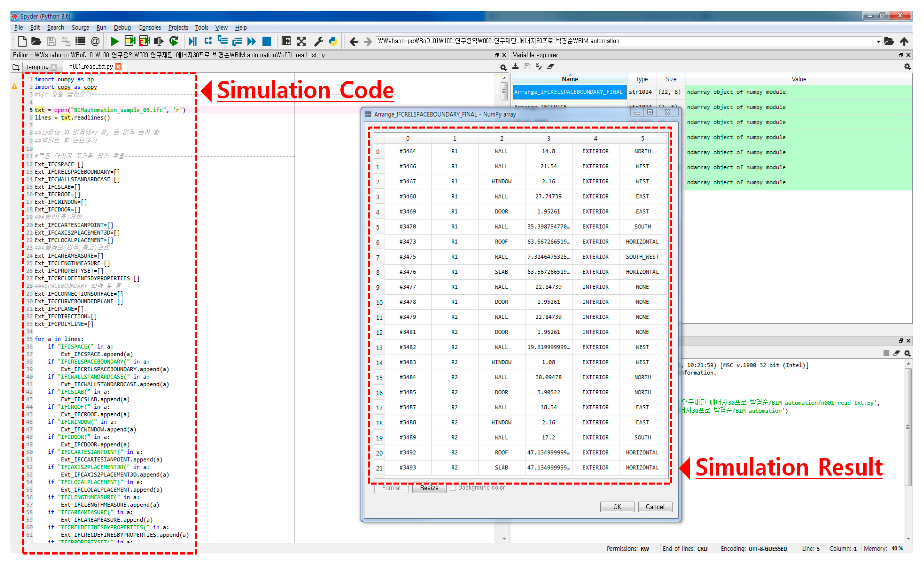Open the file with the toolbar folder icon
Image resolution: width=924 pixels, height=569 pixels.
(x=36, y=41)
